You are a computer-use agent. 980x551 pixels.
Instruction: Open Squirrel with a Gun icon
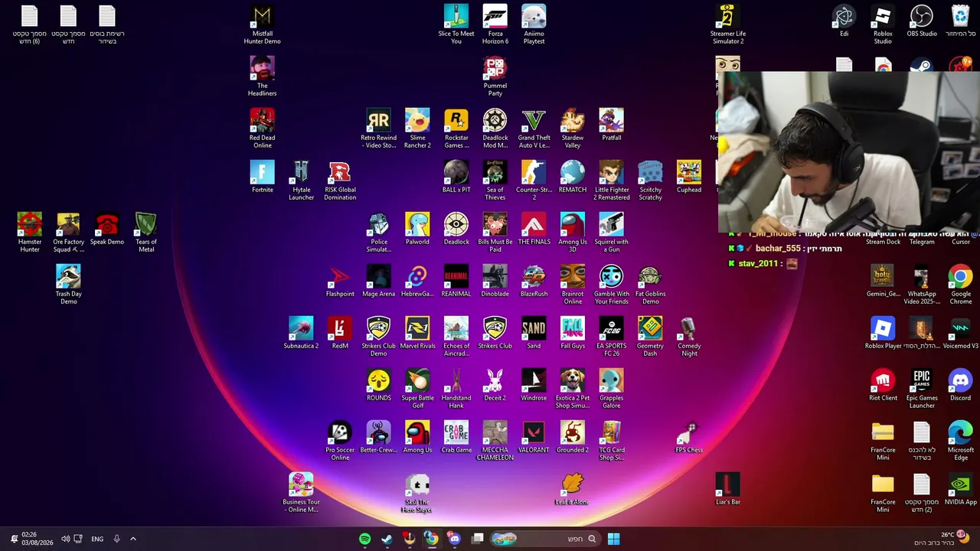611,233
